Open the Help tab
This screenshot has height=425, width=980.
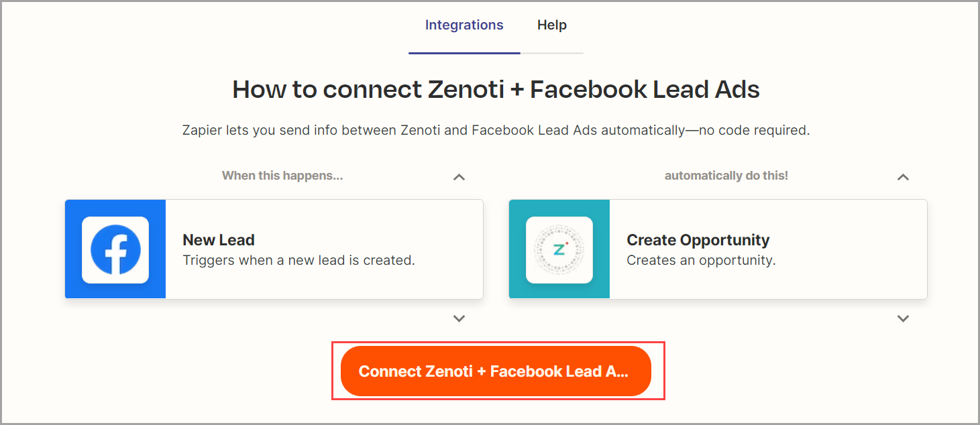click(x=552, y=25)
